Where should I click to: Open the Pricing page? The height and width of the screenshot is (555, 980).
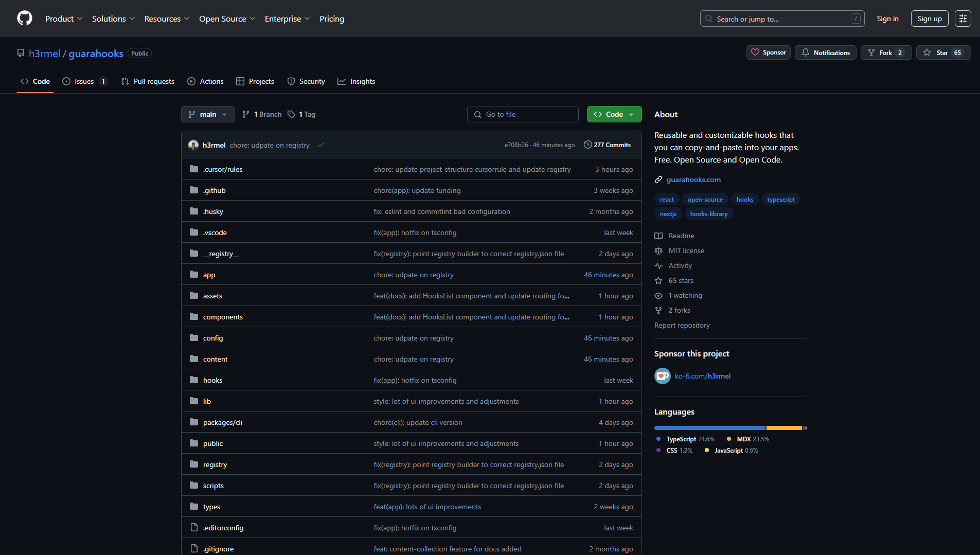coord(332,19)
